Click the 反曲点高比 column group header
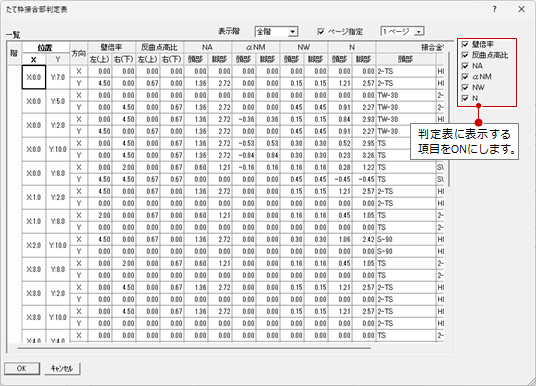536x386 pixels. click(160, 47)
